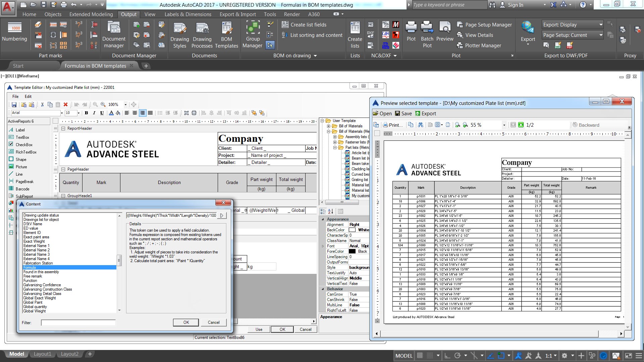The image size is (644, 362).
Task: Click Export in the preview window
Action: click(x=426, y=114)
